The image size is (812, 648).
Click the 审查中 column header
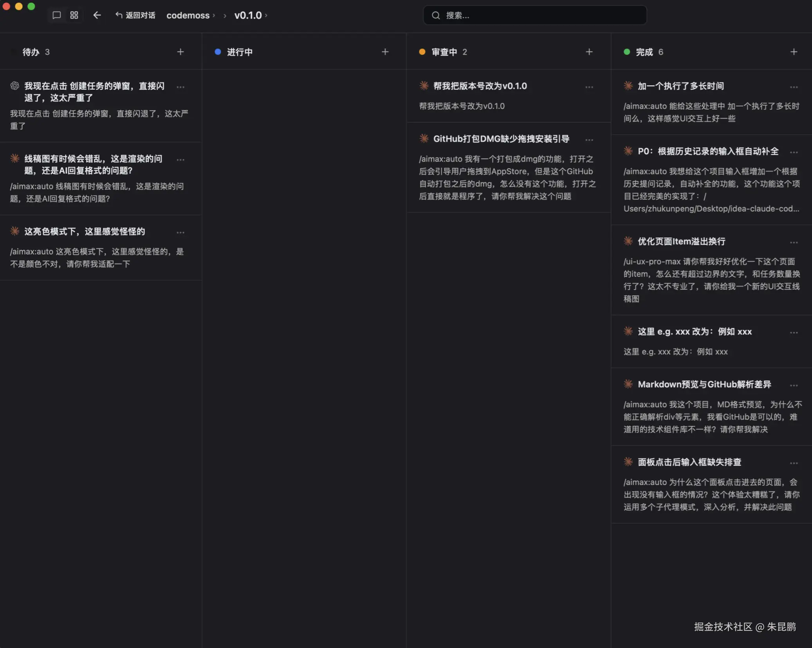coord(444,52)
